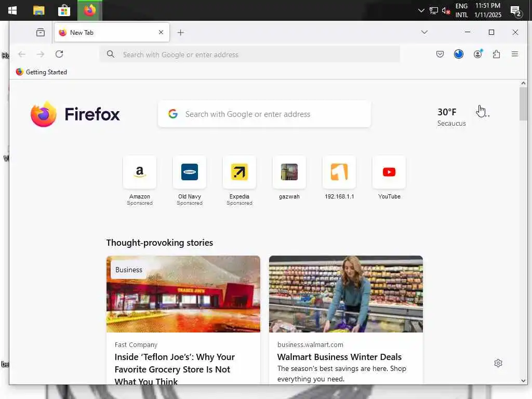Focus the address bar search field
Viewport: 532px width, 399px height.
(250, 54)
